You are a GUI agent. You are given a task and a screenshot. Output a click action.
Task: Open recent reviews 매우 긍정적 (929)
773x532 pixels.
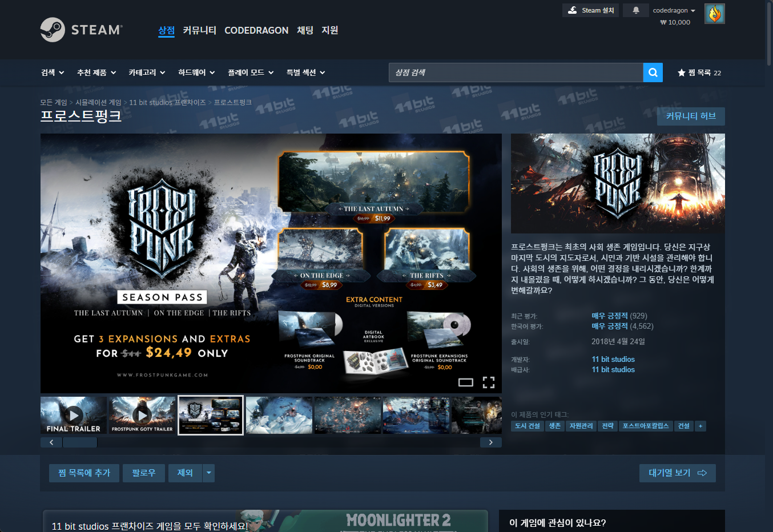619,316
